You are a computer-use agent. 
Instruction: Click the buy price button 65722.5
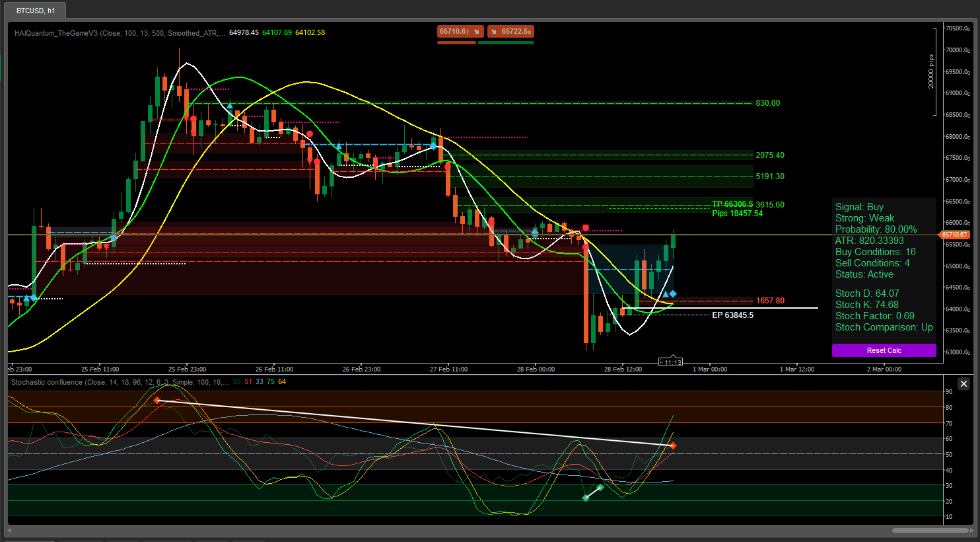pyautogui.click(x=510, y=32)
